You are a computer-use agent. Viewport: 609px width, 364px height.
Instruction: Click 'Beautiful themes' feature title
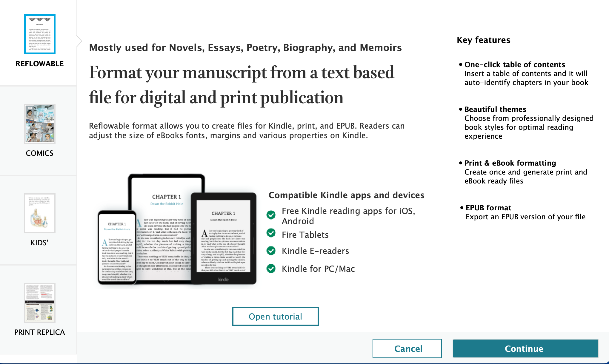point(496,109)
